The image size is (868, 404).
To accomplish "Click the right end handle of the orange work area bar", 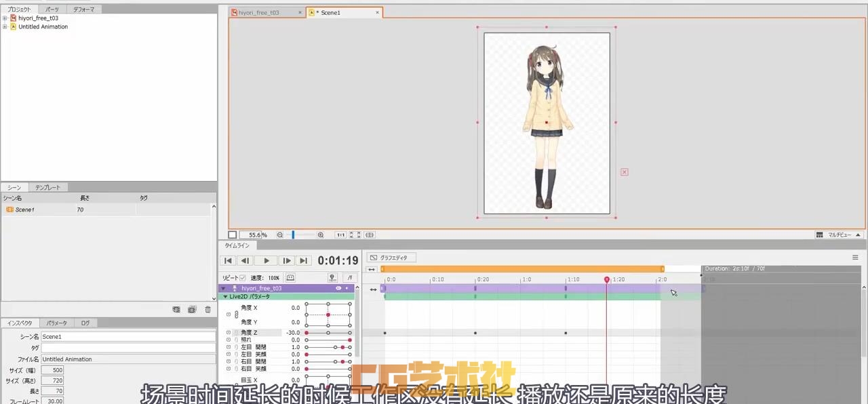I will (663, 270).
